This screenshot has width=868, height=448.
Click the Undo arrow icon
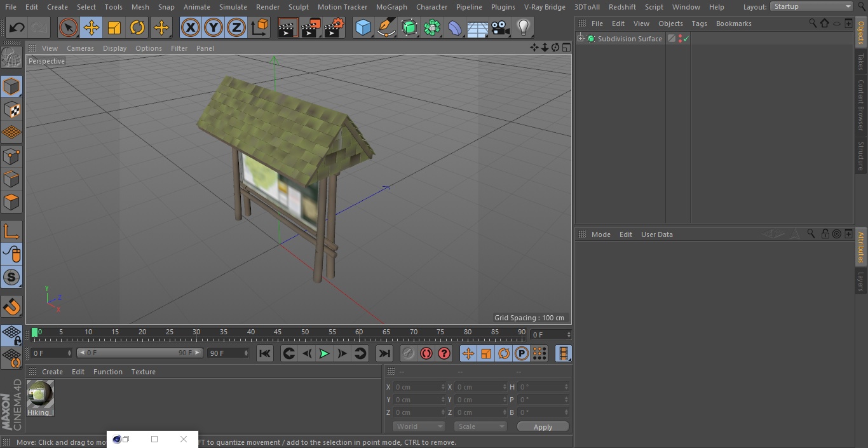click(x=17, y=28)
